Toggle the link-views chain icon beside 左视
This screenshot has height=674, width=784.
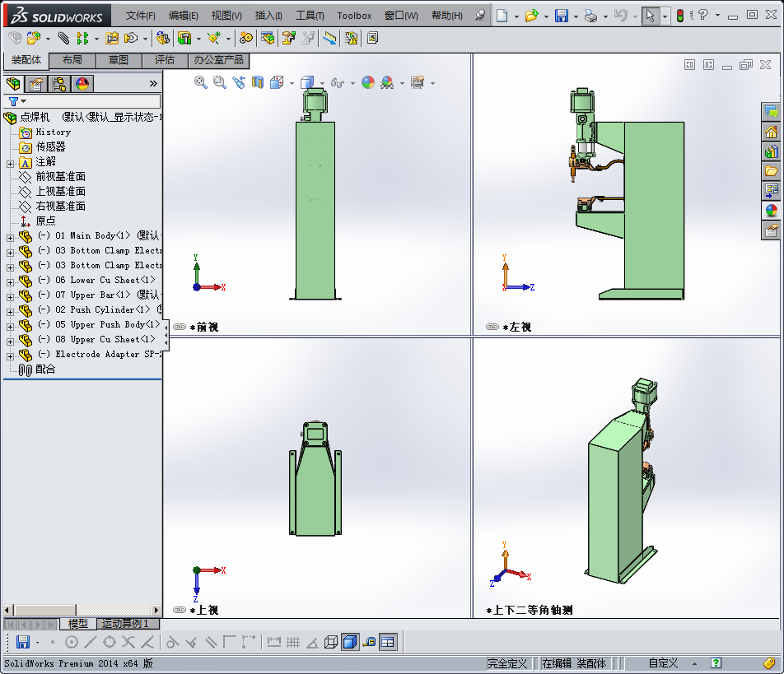pos(492,327)
